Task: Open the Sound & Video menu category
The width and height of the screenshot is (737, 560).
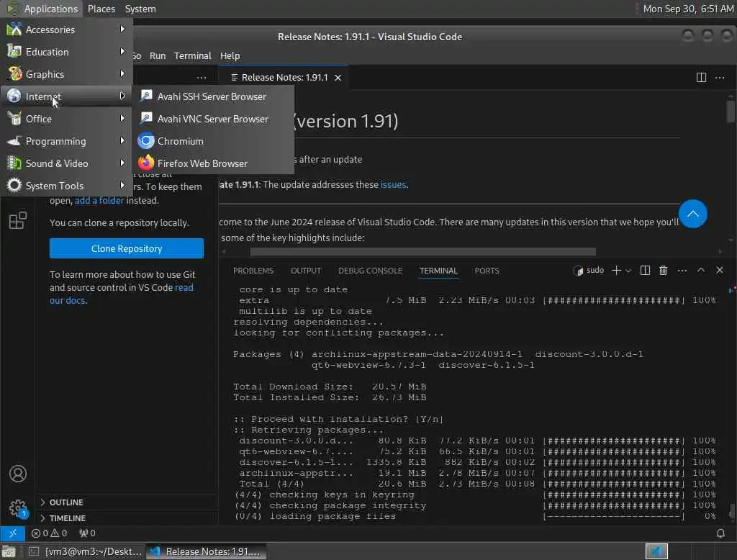Action: pyautogui.click(x=67, y=163)
